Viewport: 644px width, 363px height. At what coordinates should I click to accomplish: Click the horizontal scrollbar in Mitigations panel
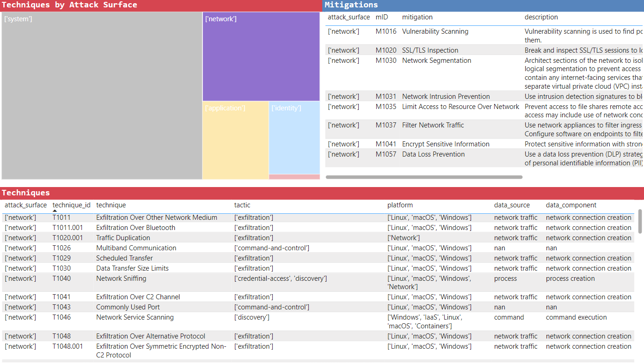click(424, 176)
